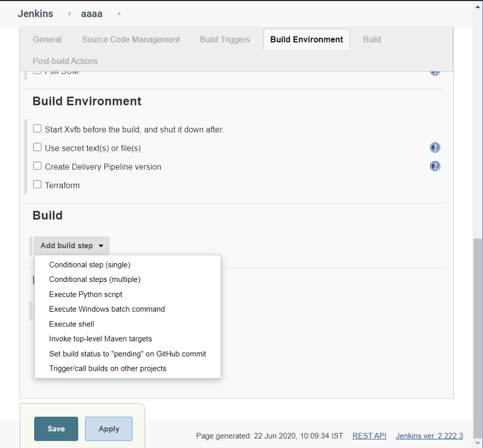This screenshot has width=483, height=448.
Task: Save the job configuration
Action: coord(56,429)
